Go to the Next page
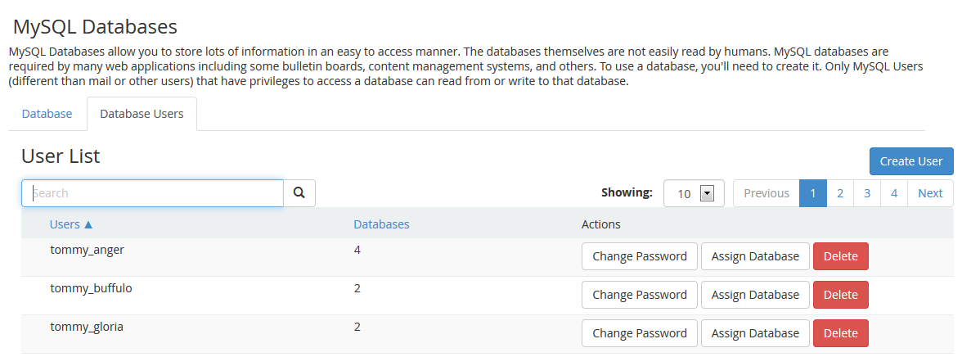980x357 pixels. tap(930, 193)
